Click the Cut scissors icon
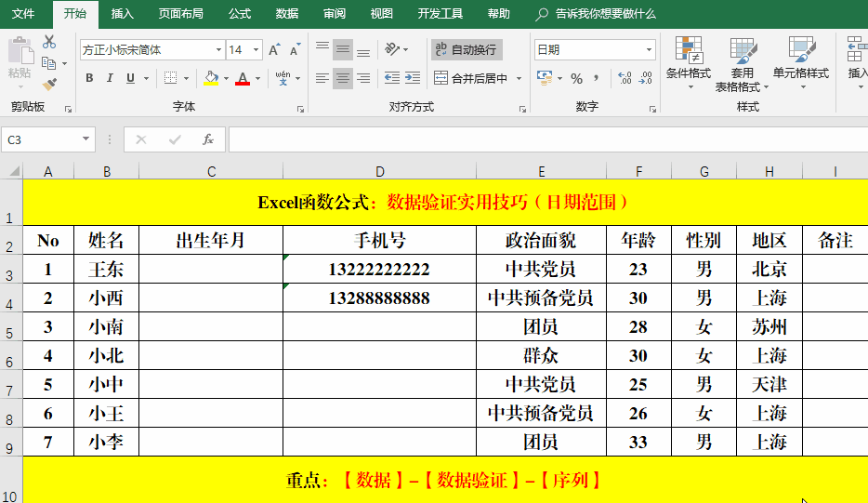Screen dimensions: 868x503 49,43
